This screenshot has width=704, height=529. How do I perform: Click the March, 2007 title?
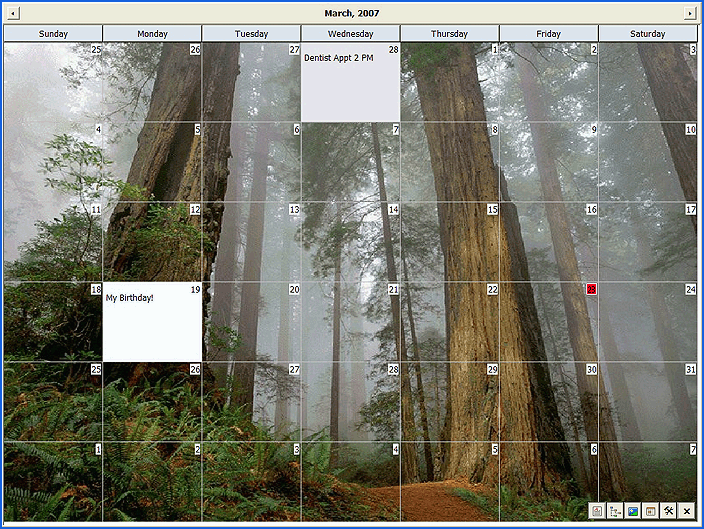coord(352,13)
